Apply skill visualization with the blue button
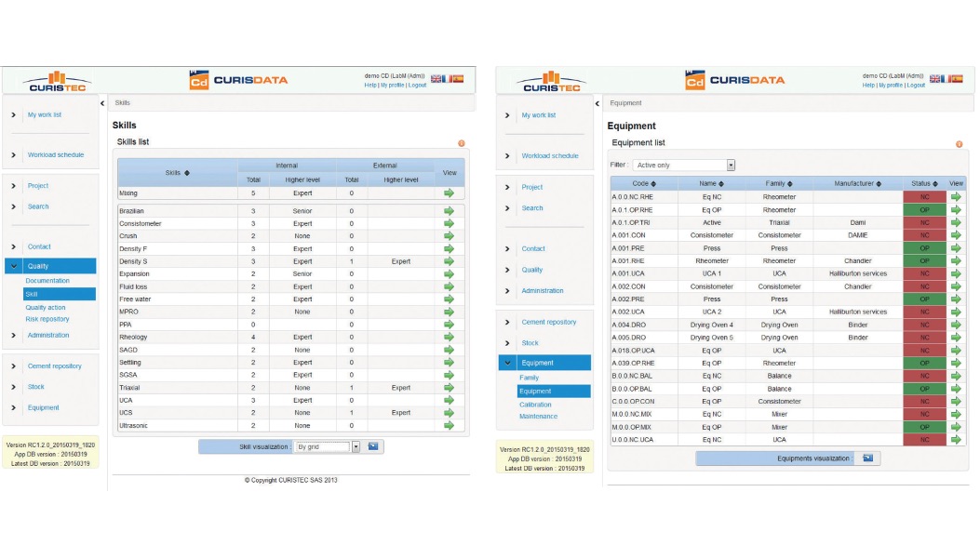The width and height of the screenshot is (980, 558). coord(373,446)
